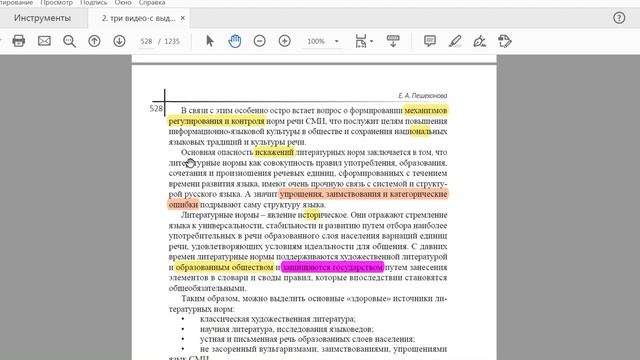Click the yellow highlighted word 'искажений'
The width and height of the screenshot is (640, 360).
(274, 152)
